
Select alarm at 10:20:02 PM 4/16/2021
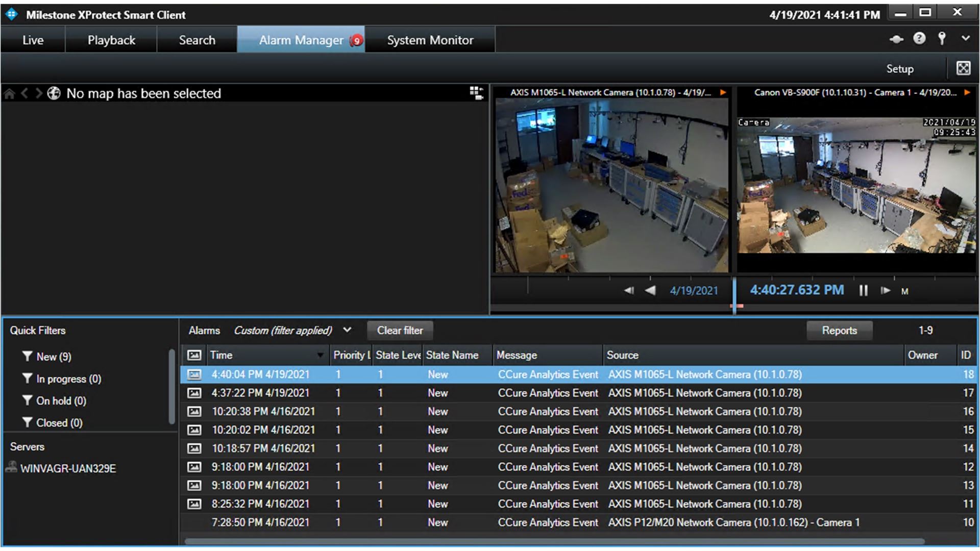click(579, 430)
